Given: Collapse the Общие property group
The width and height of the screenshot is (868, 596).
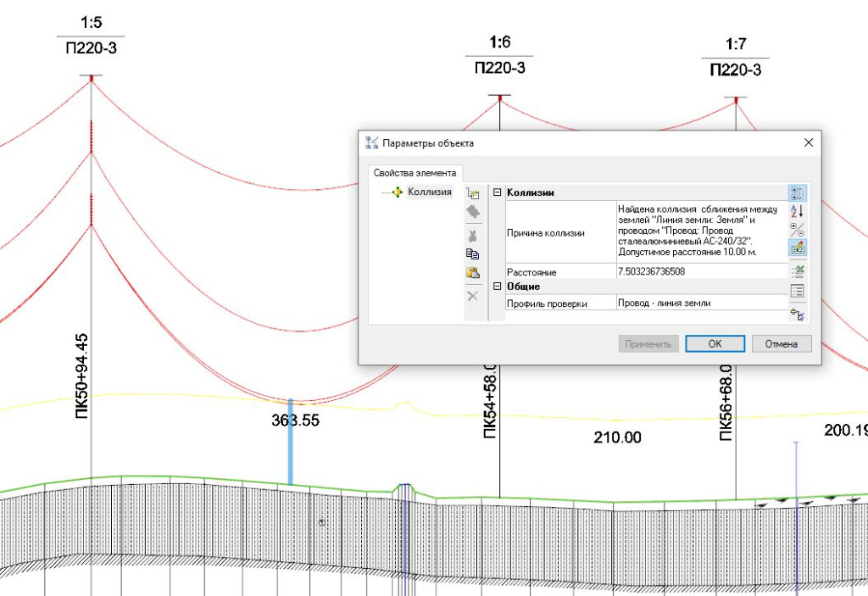Looking at the screenshot, I should coord(498,287).
